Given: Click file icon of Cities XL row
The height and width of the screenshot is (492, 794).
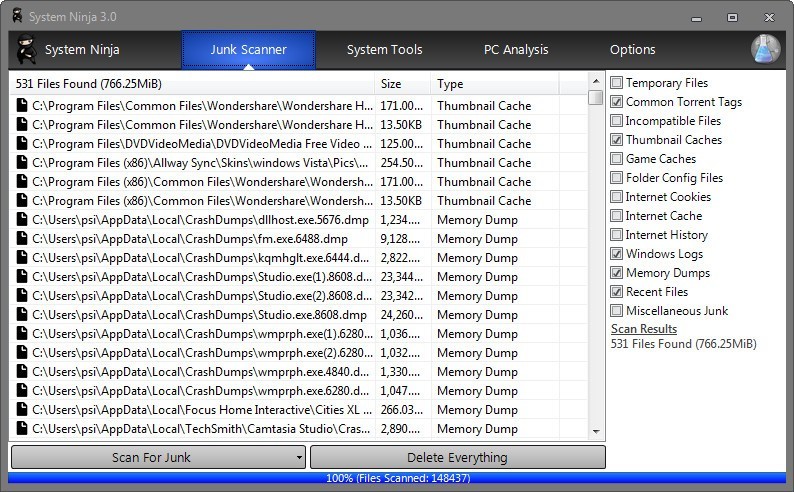Looking at the screenshot, I should [x=22, y=409].
